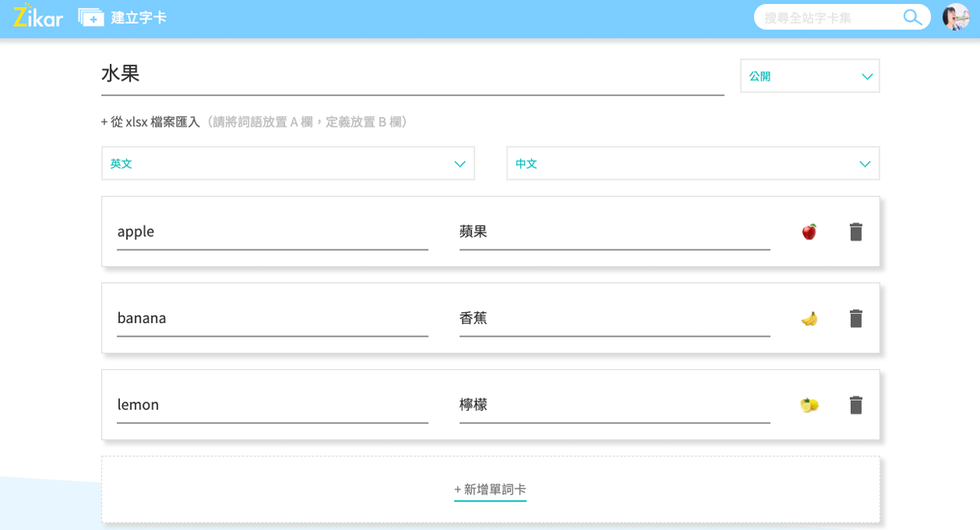
Task: Click the lemon image thumbnail
Action: (809, 405)
